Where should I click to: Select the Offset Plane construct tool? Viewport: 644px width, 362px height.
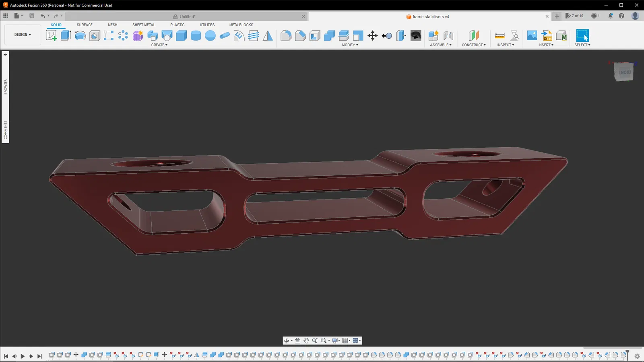[x=474, y=35]
